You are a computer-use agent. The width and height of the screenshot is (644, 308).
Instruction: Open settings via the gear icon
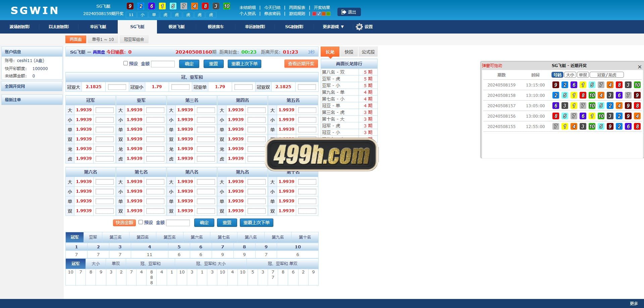tap(359, 27)
